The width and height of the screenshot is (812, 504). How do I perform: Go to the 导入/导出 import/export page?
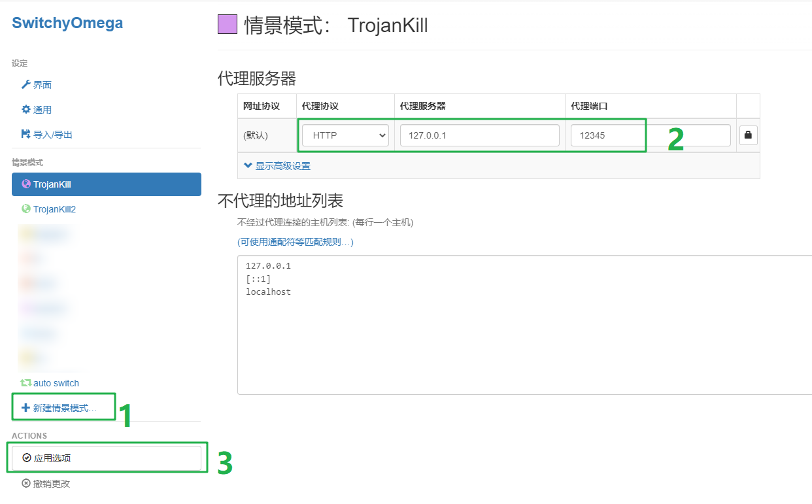pyautogui.click(x=47, y=135)
